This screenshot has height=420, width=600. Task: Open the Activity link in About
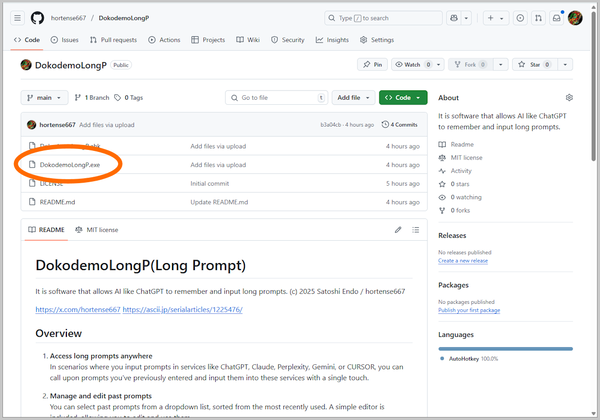click(455, 171)
